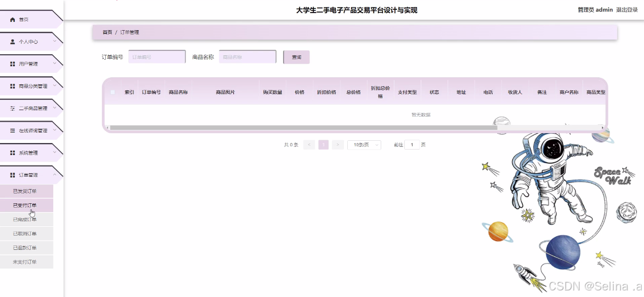
Task: Click the person icon beside 个人中心
Action: pos(12,42)
